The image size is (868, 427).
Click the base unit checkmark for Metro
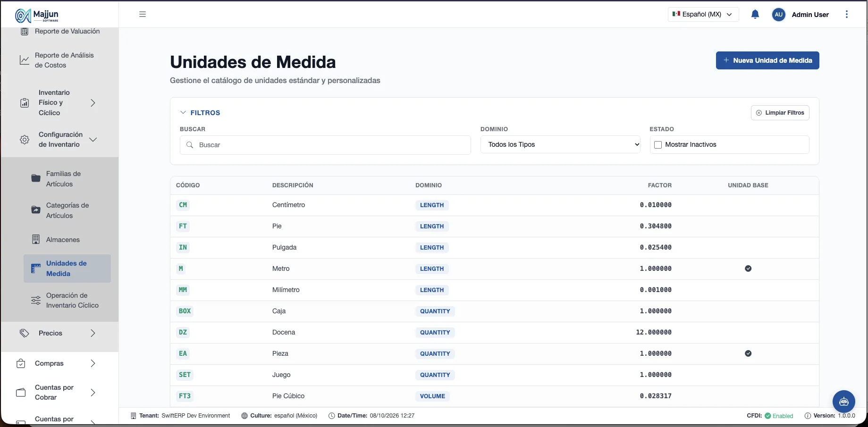point(748,268)
